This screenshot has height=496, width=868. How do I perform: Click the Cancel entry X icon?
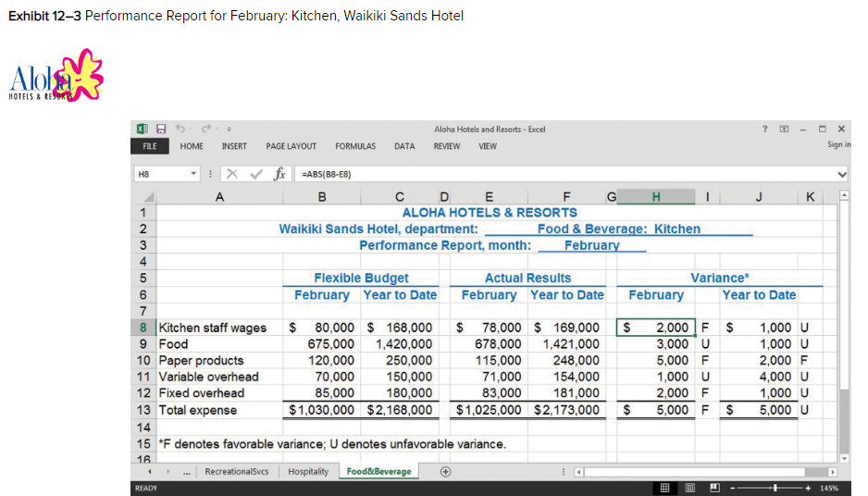[x=232, y=174]
